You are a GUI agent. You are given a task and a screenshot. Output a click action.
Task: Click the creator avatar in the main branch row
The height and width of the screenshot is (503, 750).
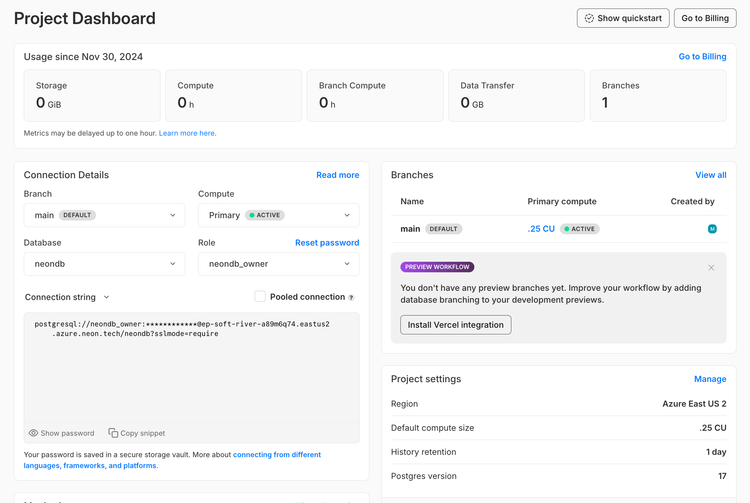(712, 229)
